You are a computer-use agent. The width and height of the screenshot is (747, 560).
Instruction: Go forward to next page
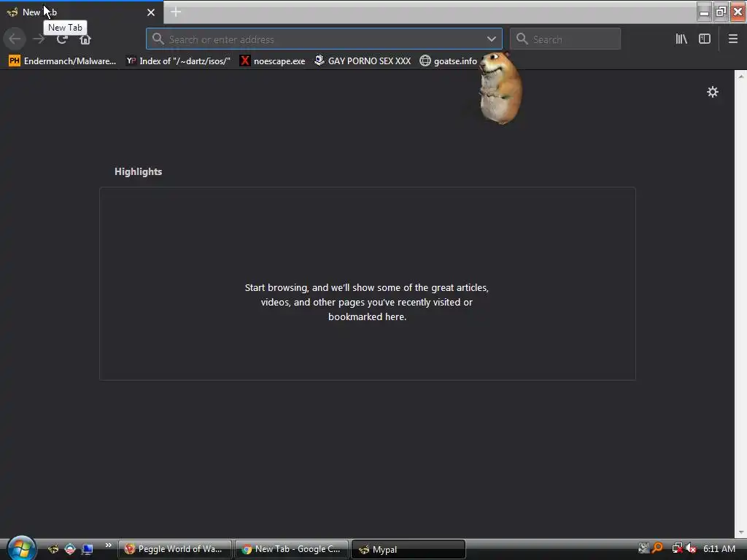(39, 39)
